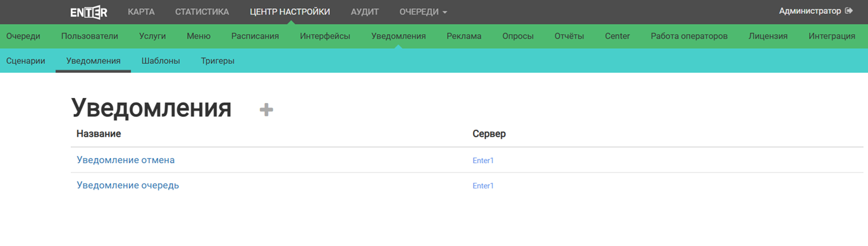Click the Администратор user label
This screenshot has height=246, width=868.
point(810,11)
